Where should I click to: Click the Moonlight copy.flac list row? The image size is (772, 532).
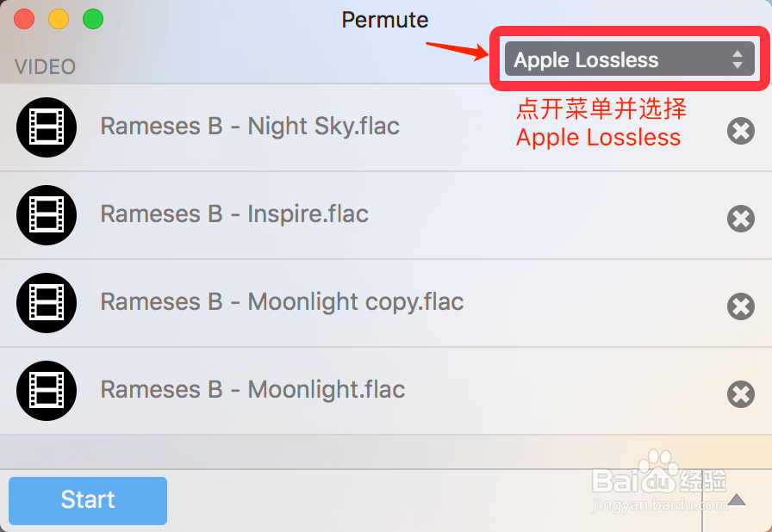coord(282,303)
